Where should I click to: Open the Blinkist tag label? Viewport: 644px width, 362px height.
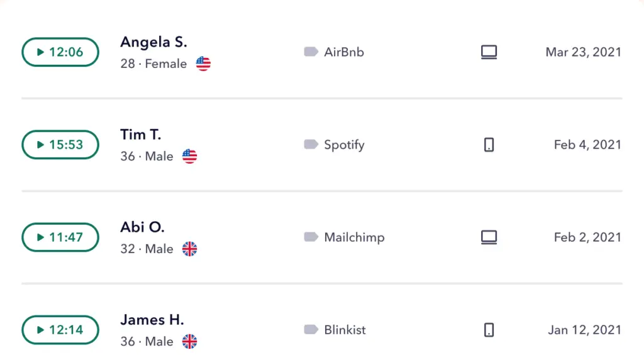pyautogui.click(x=345, y=330)
